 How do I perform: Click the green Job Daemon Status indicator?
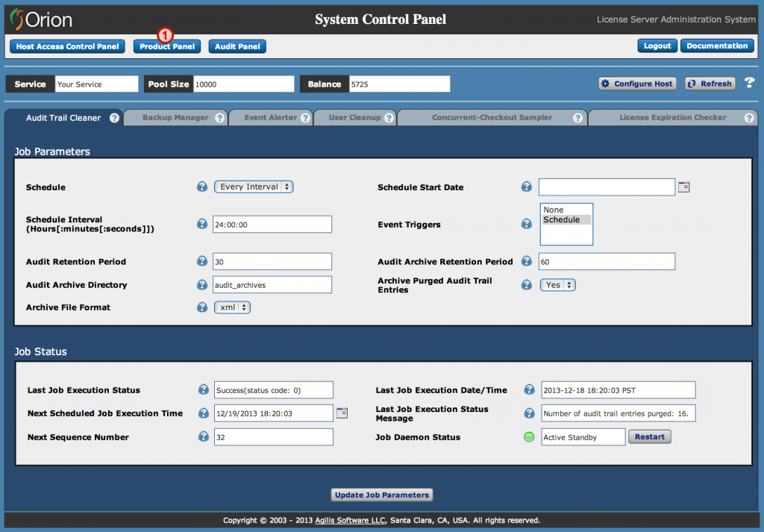click(x=528, y=436)
